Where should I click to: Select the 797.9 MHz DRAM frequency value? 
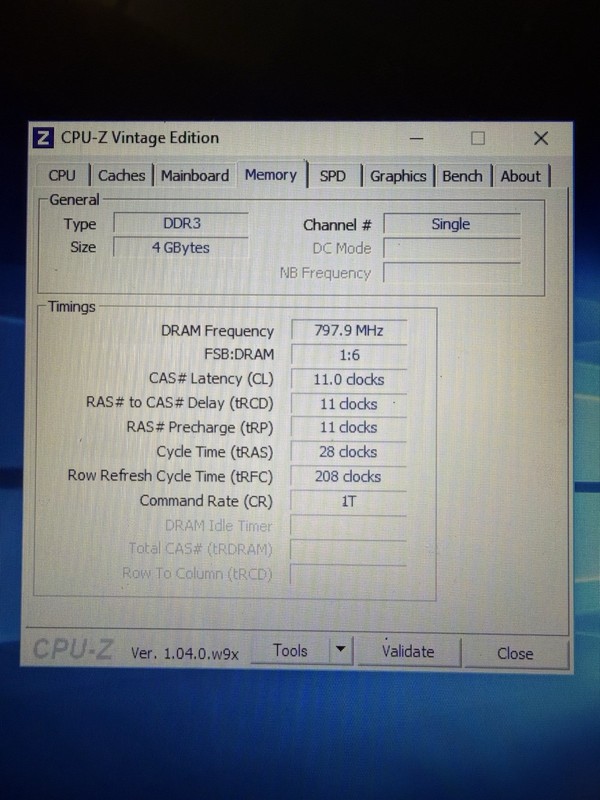coord(349,330)
